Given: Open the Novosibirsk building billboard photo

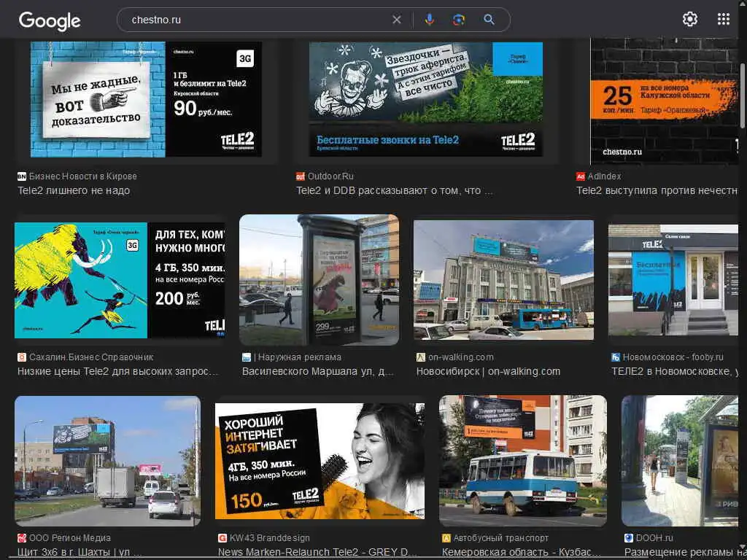Looking at the screenshot, I should (503, 280).
